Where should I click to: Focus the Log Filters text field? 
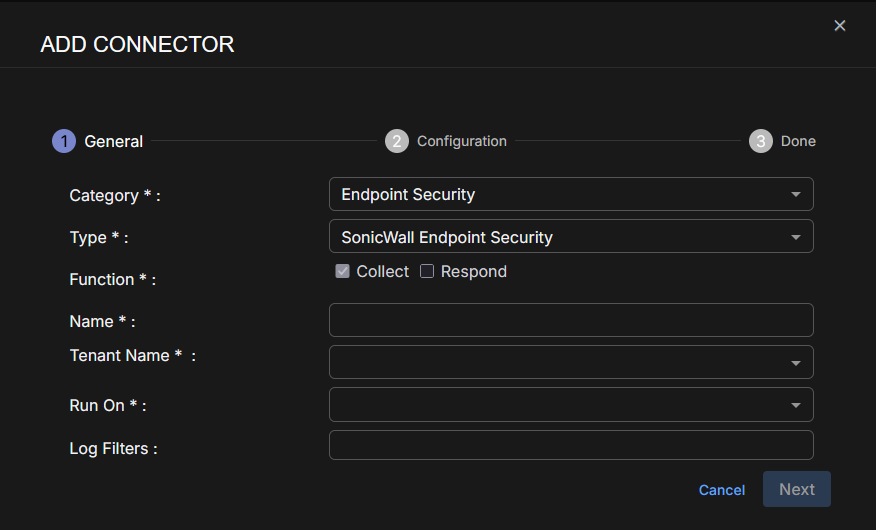571,445
